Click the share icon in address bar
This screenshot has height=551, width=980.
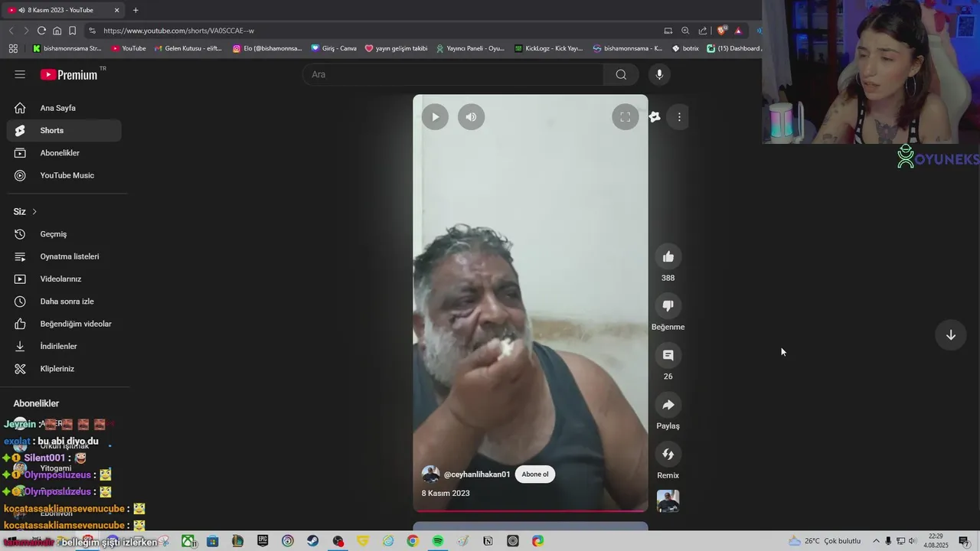(x=703, y=31)
